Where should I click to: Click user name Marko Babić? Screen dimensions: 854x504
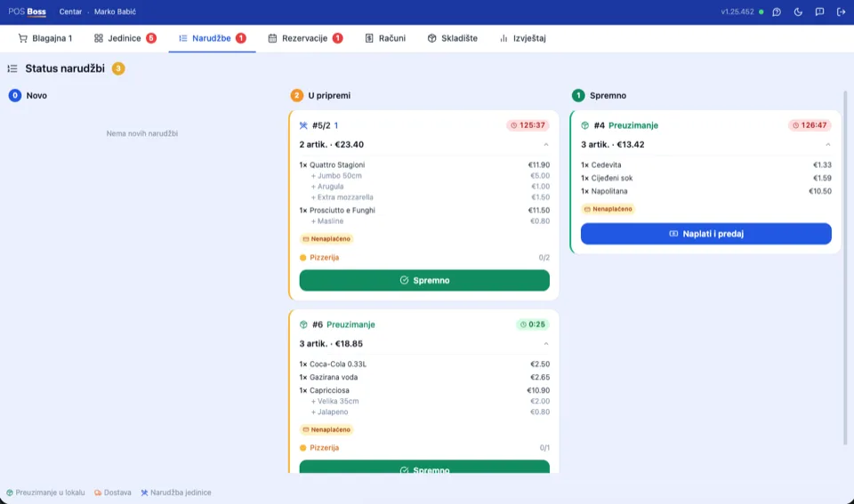click(x=115, y=12)
